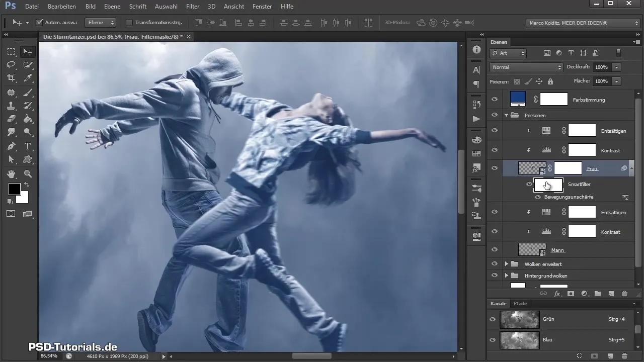Image resolution: width=644 pixels, height=362 pixels.
Task: Create a new group in Layers panel
Action: (598, 293)
